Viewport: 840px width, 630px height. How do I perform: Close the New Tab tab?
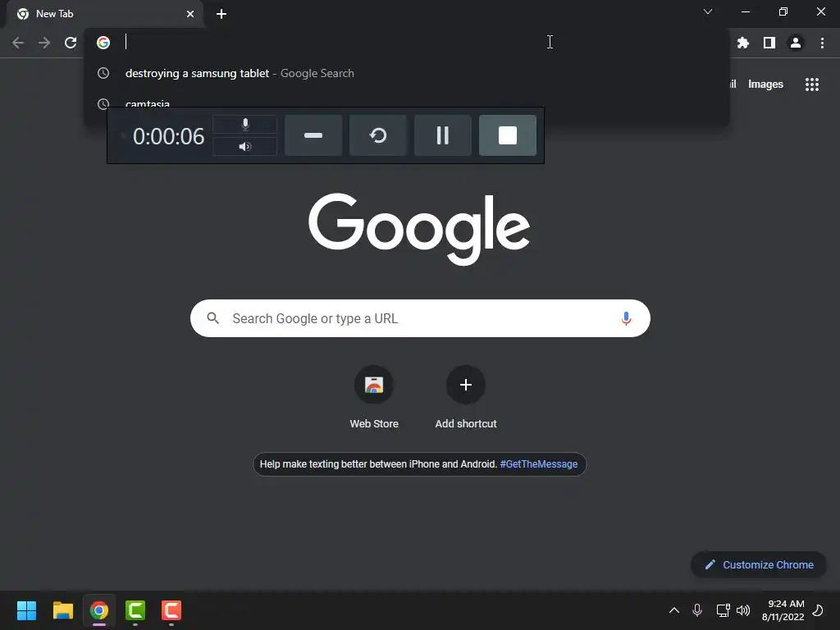(190, 14)
